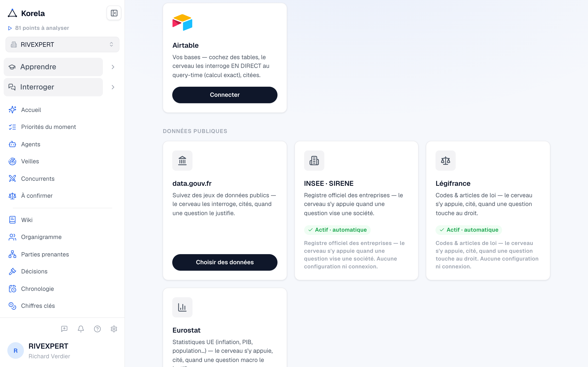
Task: Open the Concurrents menu item
Action: click(x=38, y=179)
